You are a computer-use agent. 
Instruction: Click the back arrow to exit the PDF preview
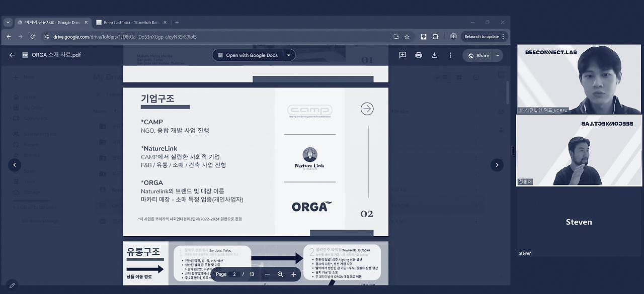pyautogui.click(x=12, y=55)
